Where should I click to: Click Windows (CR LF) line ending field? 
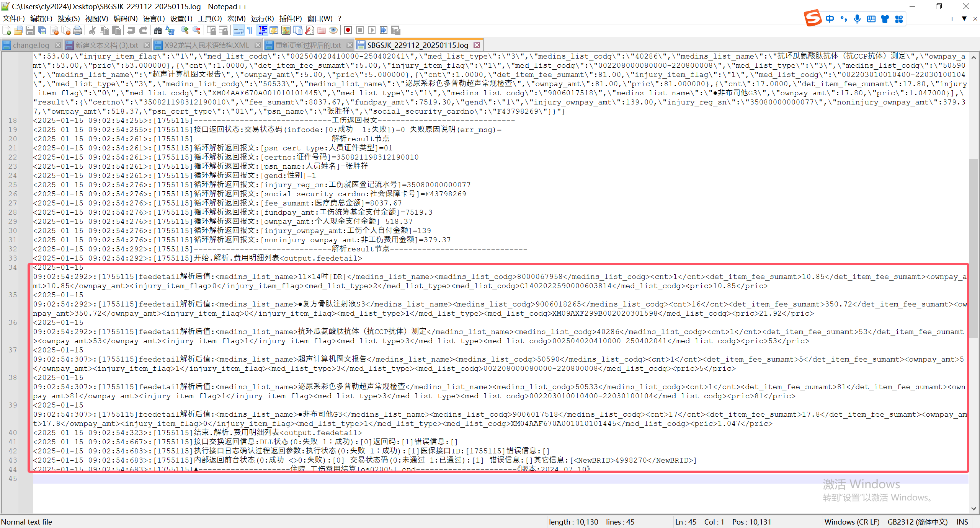(852, 522)
